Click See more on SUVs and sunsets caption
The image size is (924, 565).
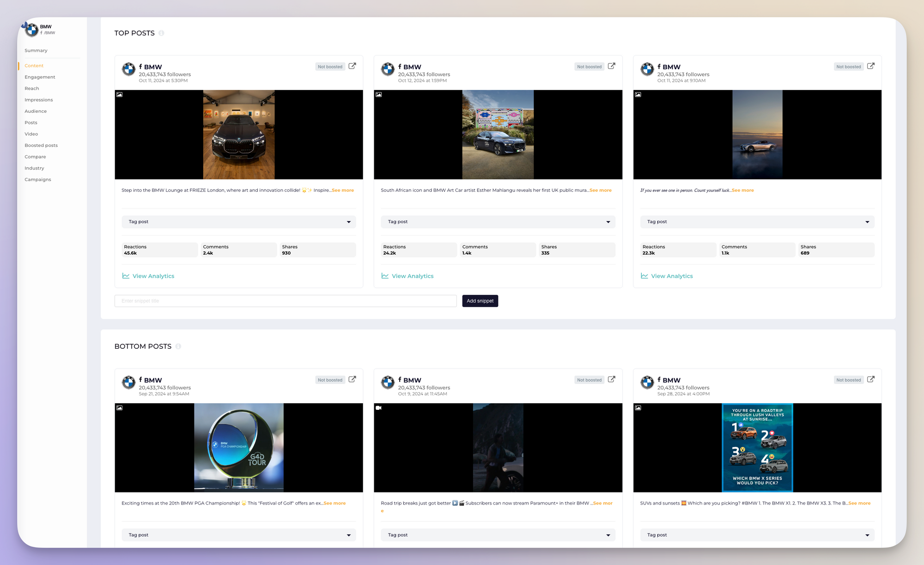pos(859,503)
